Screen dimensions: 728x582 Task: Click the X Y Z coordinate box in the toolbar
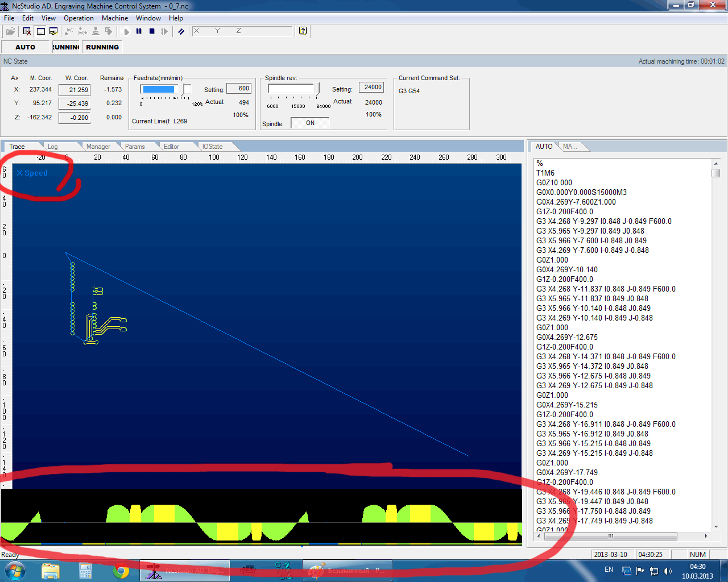[241, 31]
